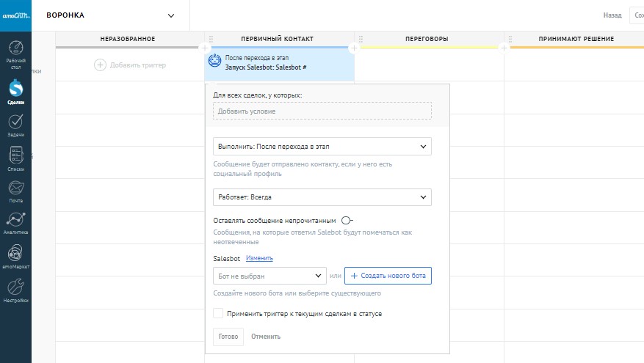Click the Salesbot trigger robot icon

point(215,62)
